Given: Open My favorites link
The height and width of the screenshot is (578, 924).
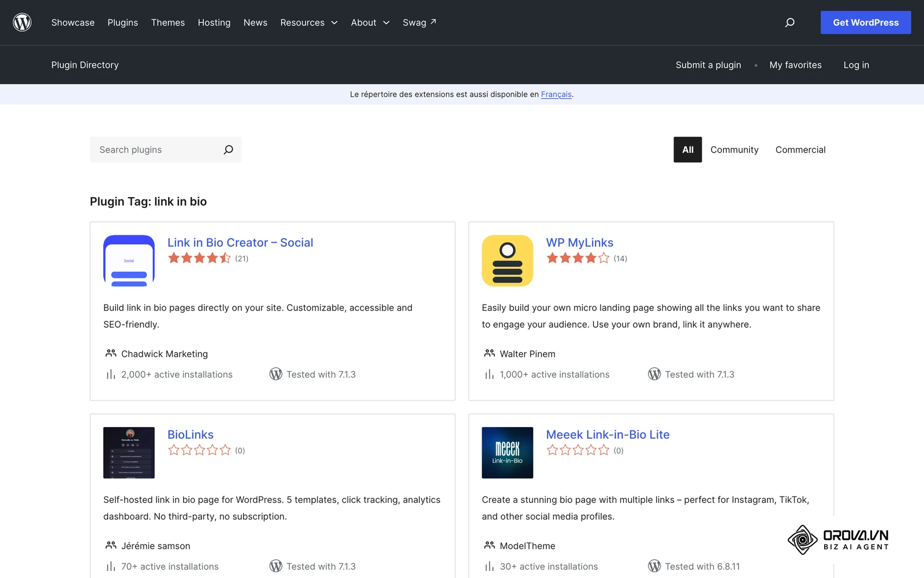Looking at the screenshot, I should pos(795,65).
